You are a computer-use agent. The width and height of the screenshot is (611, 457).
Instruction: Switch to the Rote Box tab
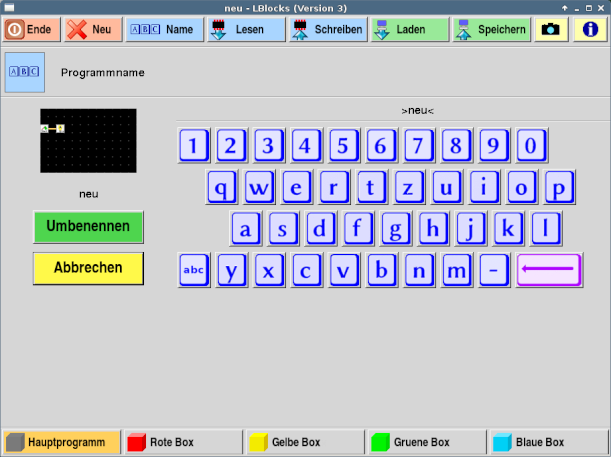coord(183,442)
